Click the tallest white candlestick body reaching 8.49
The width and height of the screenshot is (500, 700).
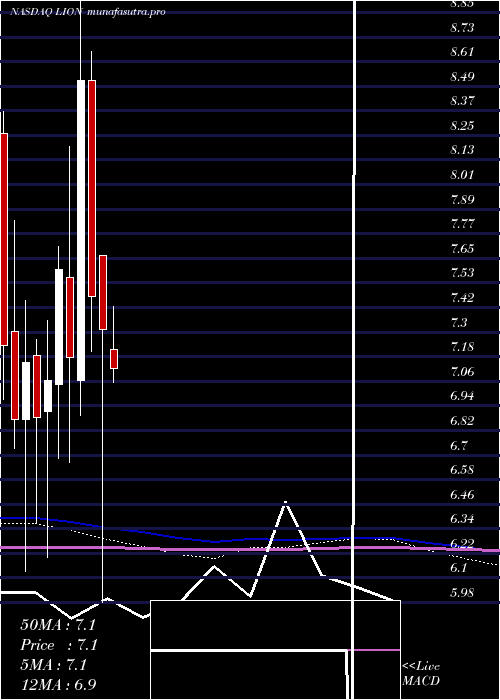(81, 230)
